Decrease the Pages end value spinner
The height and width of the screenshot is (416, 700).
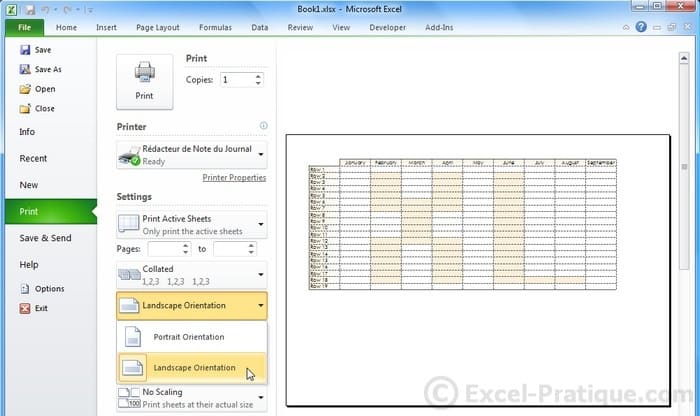coord(251,253)
